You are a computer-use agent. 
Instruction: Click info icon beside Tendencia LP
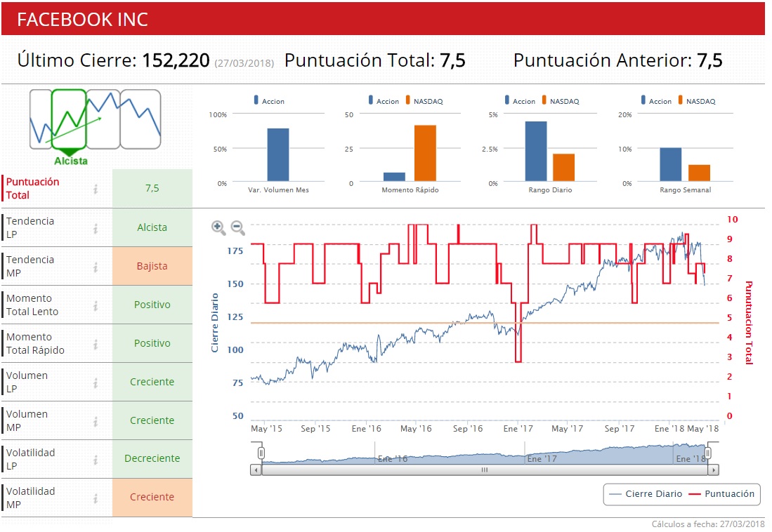click(x=96, y=228)
